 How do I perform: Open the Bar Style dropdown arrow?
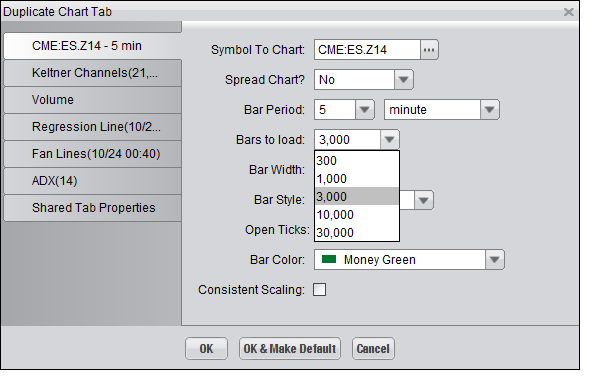point(424,200)
